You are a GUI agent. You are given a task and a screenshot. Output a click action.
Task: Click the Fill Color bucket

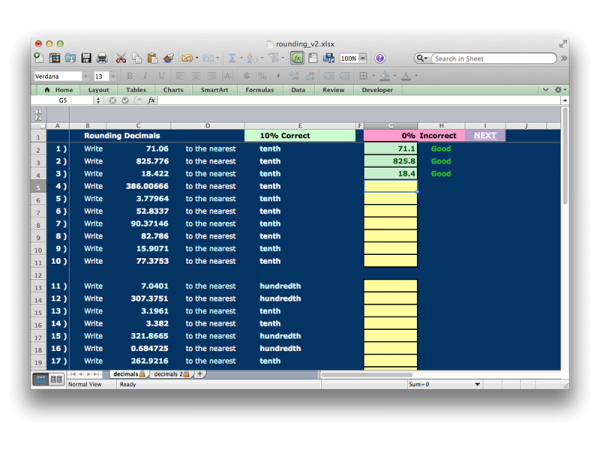pos(385,76)
